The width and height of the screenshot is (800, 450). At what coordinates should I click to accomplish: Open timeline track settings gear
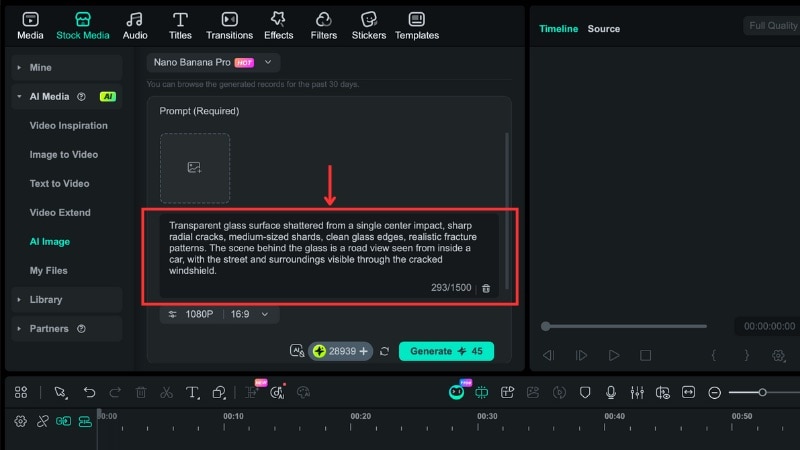[20, 421]
